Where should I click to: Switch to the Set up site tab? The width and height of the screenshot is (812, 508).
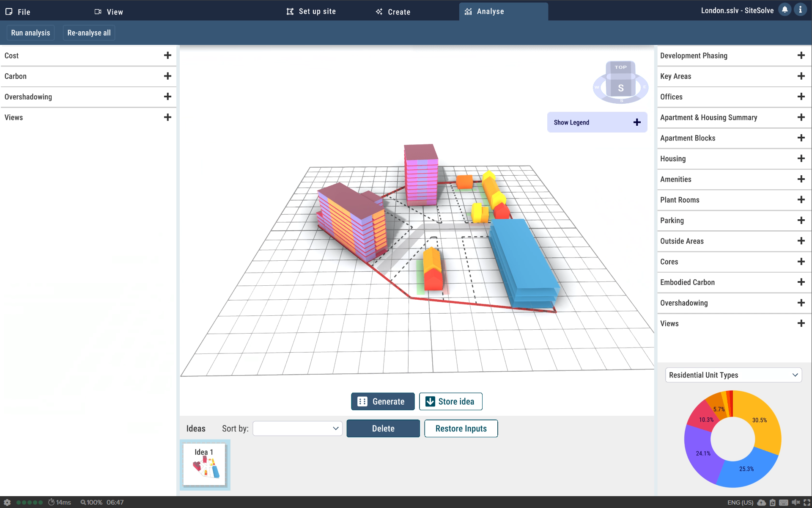(311, 11)
